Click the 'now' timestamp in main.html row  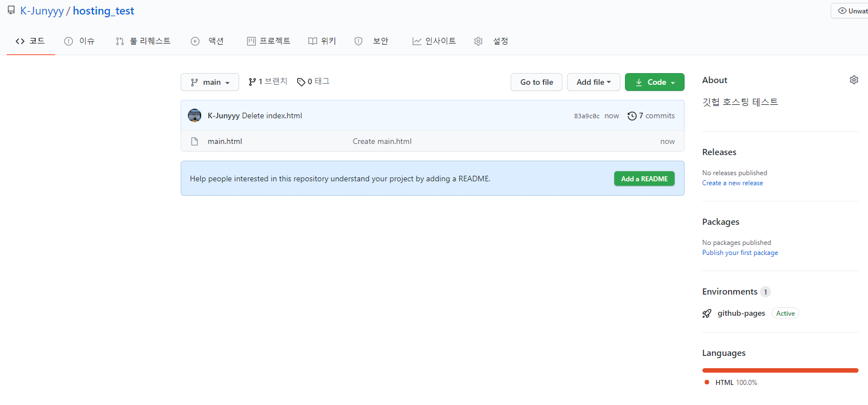(667, 141)
